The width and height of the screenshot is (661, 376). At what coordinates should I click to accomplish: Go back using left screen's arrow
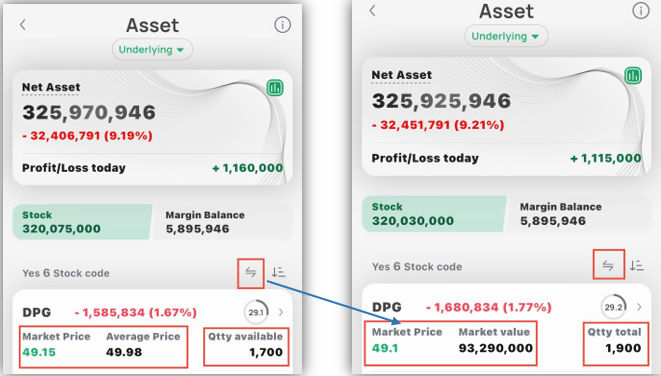pos(23,25)
